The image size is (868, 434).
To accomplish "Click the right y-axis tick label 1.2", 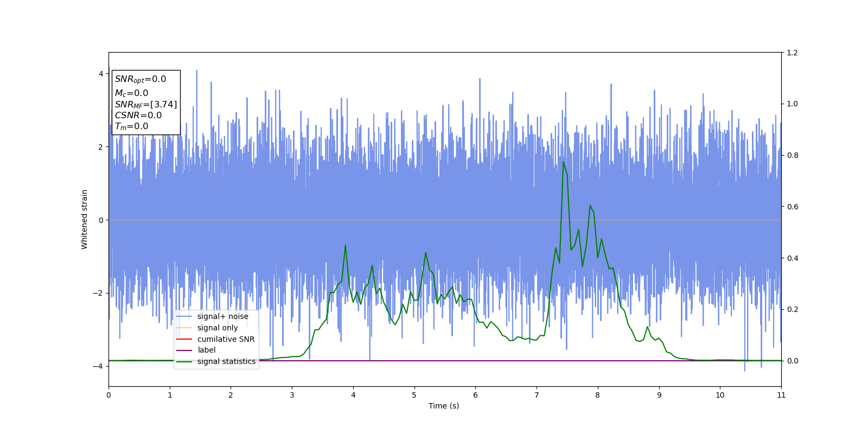I will [792, 53].
